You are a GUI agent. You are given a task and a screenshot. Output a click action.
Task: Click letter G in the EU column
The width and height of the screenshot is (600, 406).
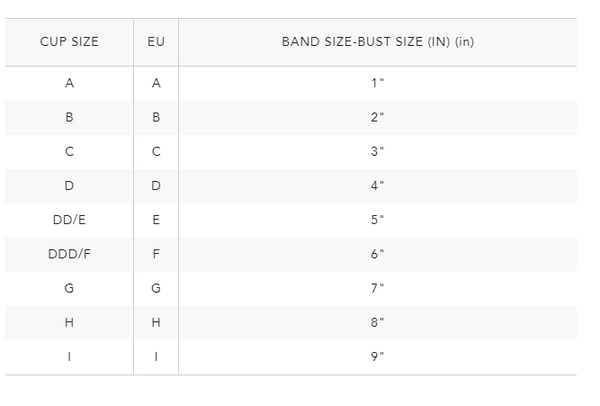click(156, 289)
